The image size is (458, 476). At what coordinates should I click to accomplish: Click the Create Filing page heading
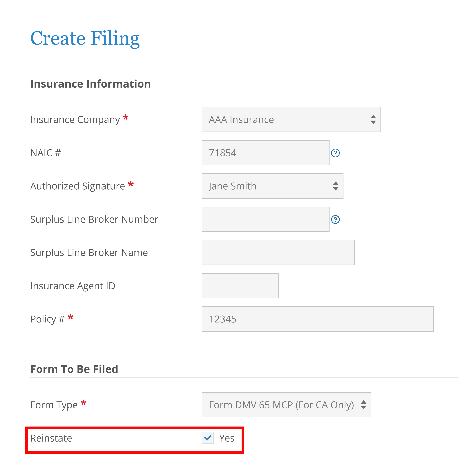[x=85, y=38]
